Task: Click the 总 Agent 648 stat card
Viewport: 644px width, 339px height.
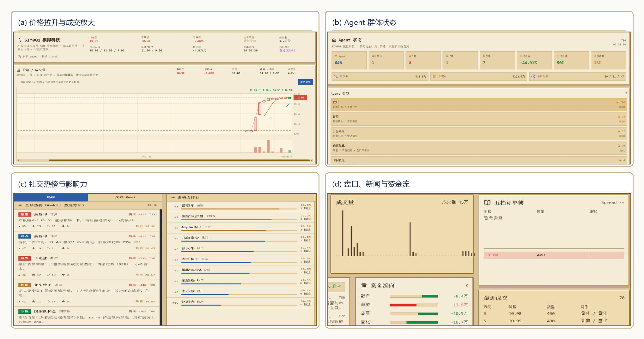Action: pos(349,60)
